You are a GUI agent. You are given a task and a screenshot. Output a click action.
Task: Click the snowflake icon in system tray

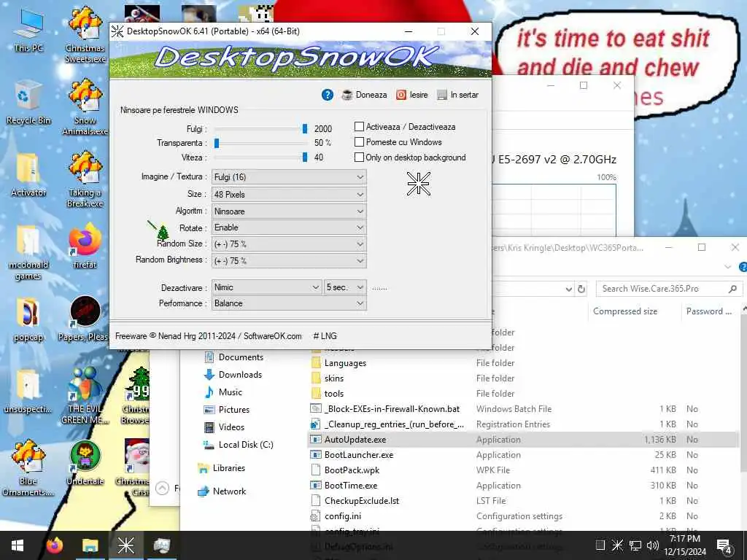tap(617, 545)
